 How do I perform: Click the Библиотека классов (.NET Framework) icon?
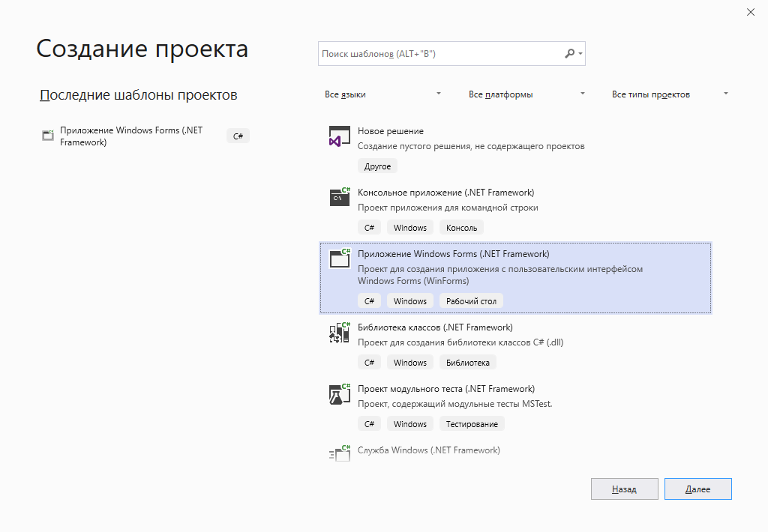tap(340, 332)
